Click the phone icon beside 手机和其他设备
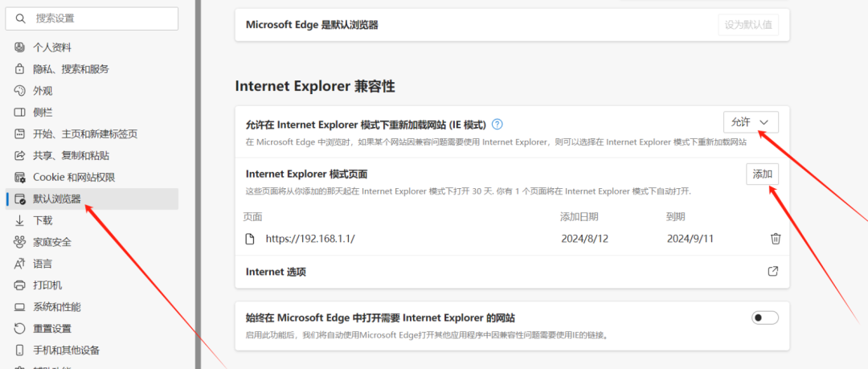The height and width of the screenshot is (369, 868). tap(20, 351)
